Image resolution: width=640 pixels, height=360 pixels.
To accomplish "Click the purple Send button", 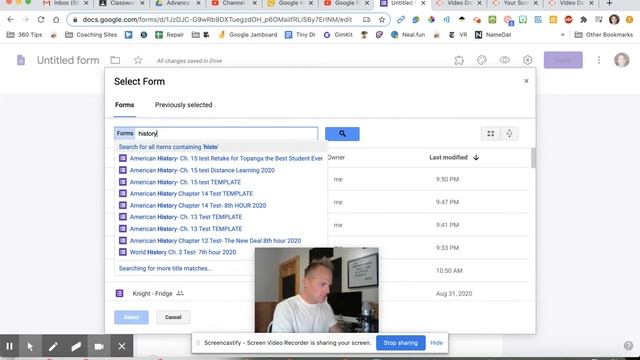I will coord(563,60).
